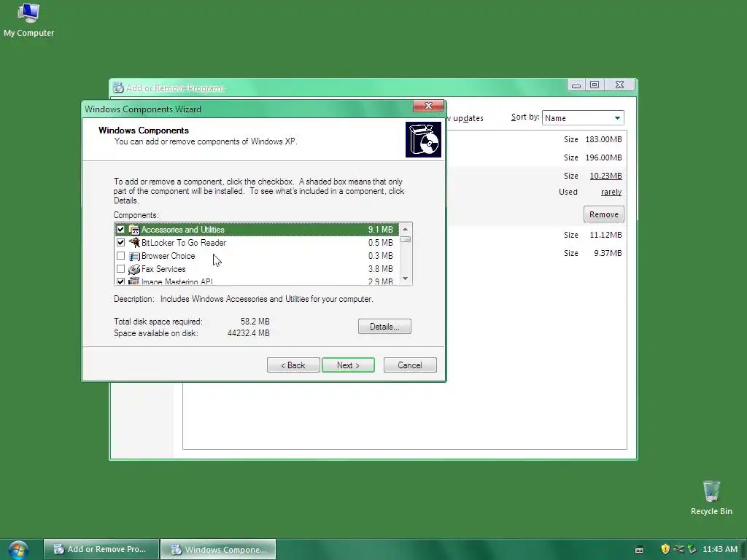Minimize the Add or Remove Programs window
The image size is (747, 560).
tap(576, 85)
